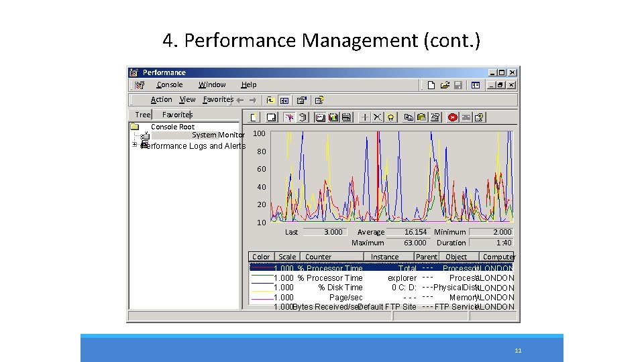Click the Back arrow in Action toolbar
The image size is (644, 362).
click(240, 100)
